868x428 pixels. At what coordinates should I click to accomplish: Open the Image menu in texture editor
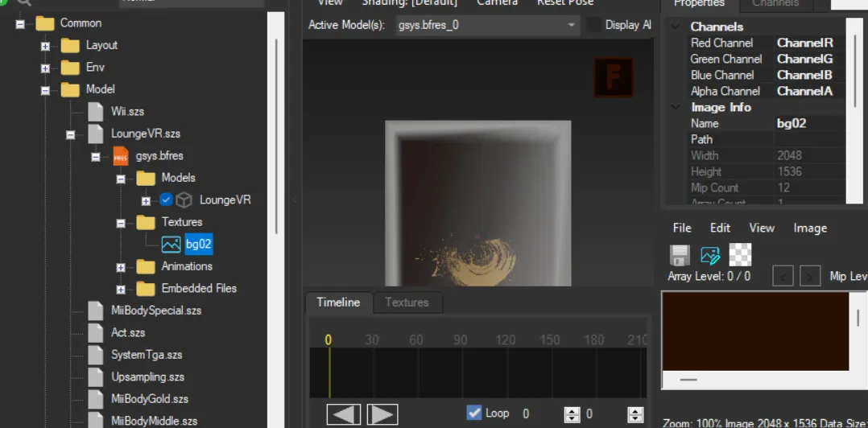click(x=809, y=228)
